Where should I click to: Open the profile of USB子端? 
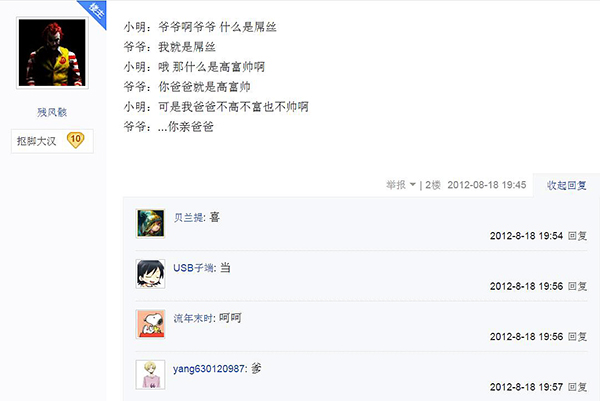(193, 268)
